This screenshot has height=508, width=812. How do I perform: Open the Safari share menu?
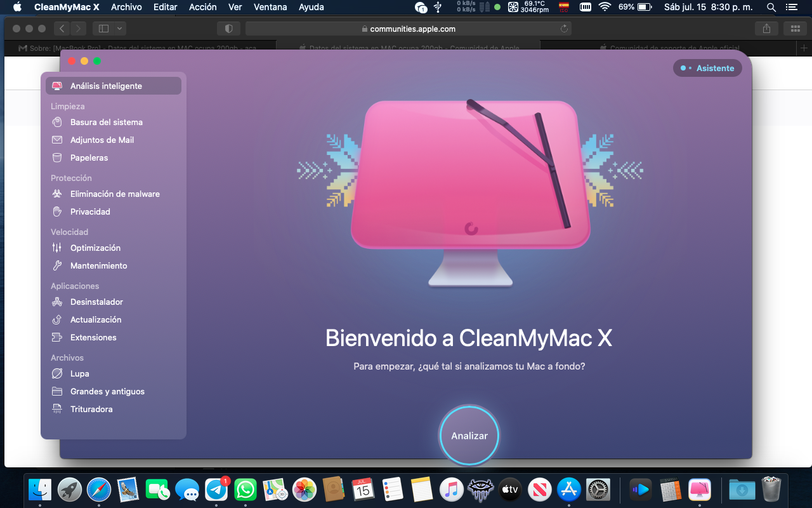point(766,29)
